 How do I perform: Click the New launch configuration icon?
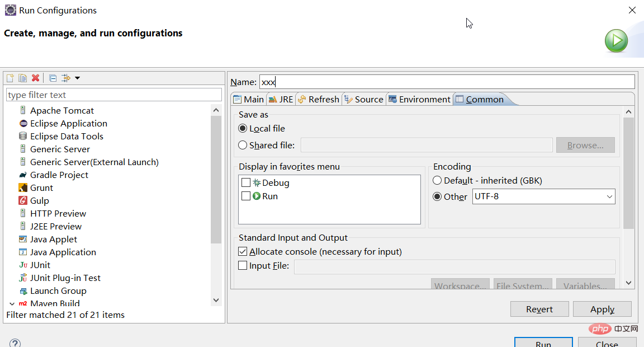[x=10, y=78]
